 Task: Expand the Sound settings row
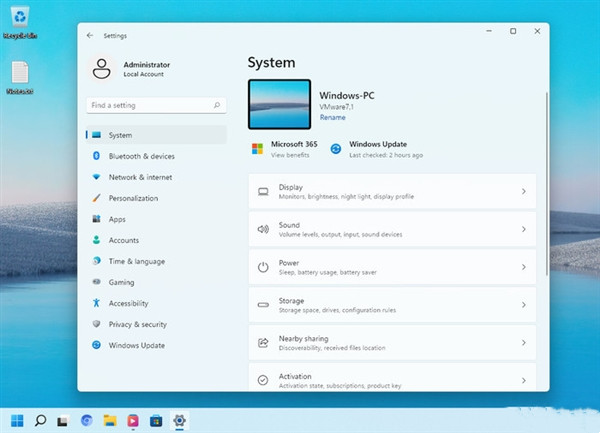[391, 229]
